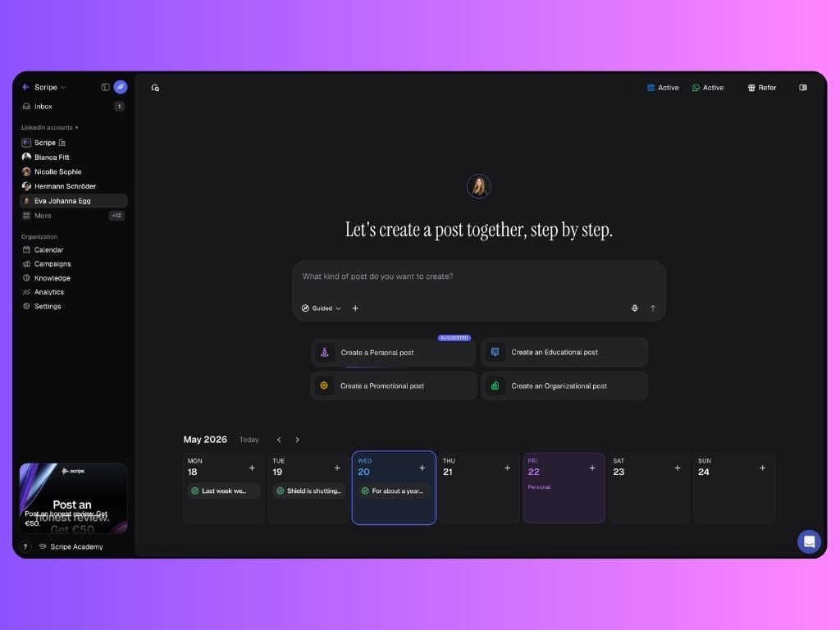
Task: Select Nicolle Sophie account
Action: 73,171
